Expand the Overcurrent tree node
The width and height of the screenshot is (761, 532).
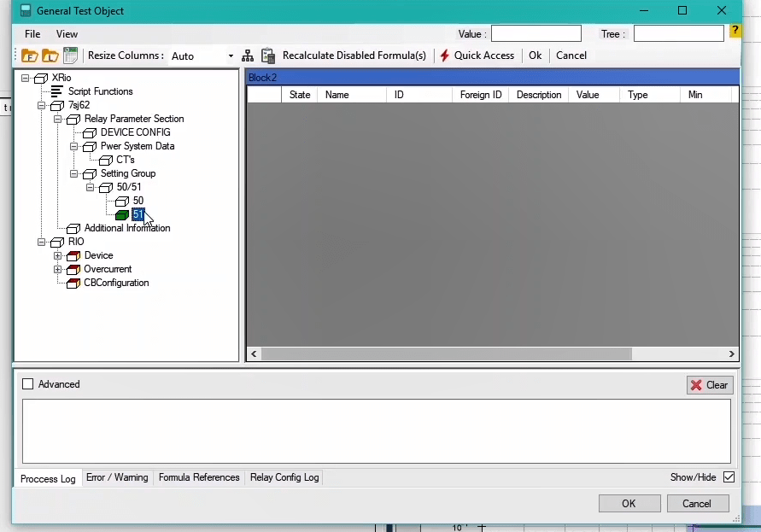pyautogui.click(x=58, y=269)
